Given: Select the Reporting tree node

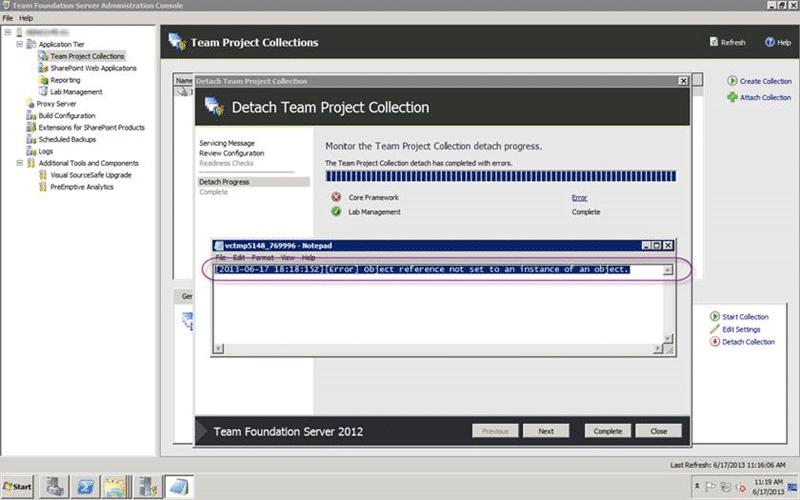Looking at the screenshot, I should coord(65,80).
